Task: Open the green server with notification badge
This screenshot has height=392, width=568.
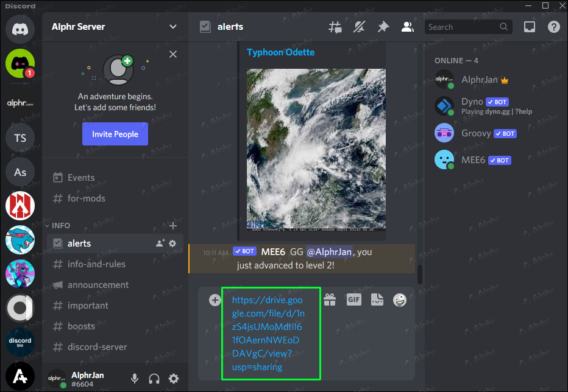Action: [x=20, y=64]
